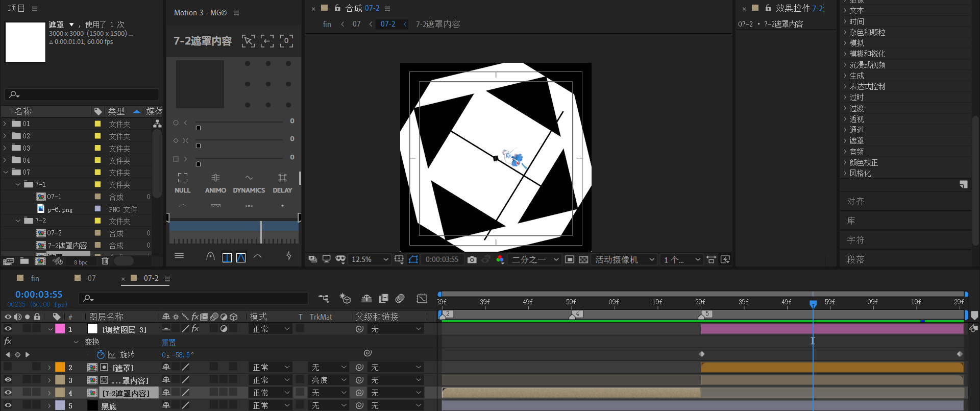Switch to 07 timeline tab
Image resolution: width=980 pixels, height=411 pixels.
click(x=91, y=278)
